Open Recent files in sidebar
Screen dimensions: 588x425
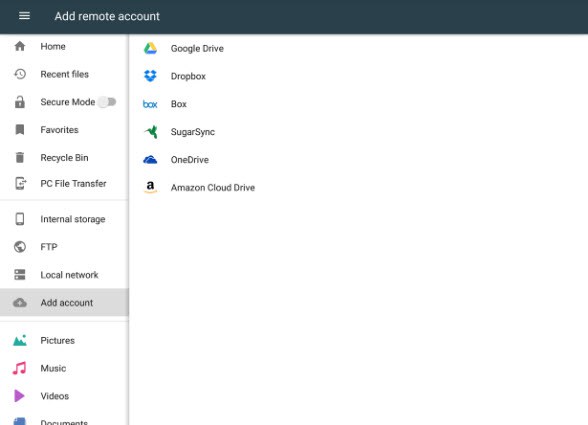(x=64, y=74)
